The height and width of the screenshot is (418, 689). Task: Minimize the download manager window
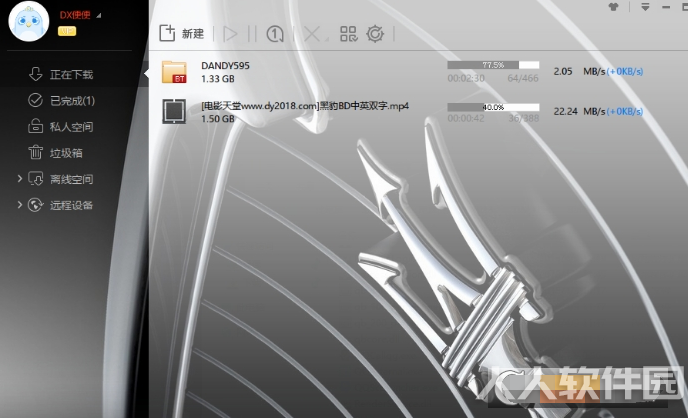(x=666, y=7)
